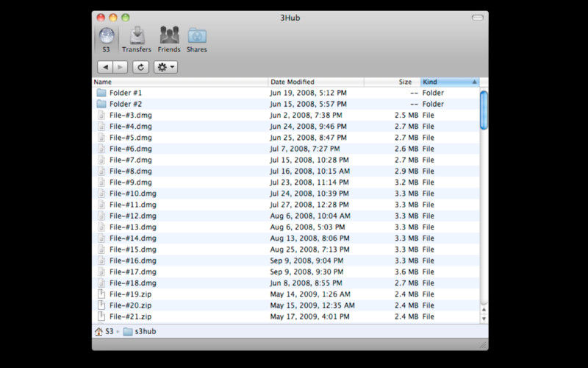Click the file icon of File-#12.dmg
The height and width of the screenshot is (368, 588).
click(101, 216)
